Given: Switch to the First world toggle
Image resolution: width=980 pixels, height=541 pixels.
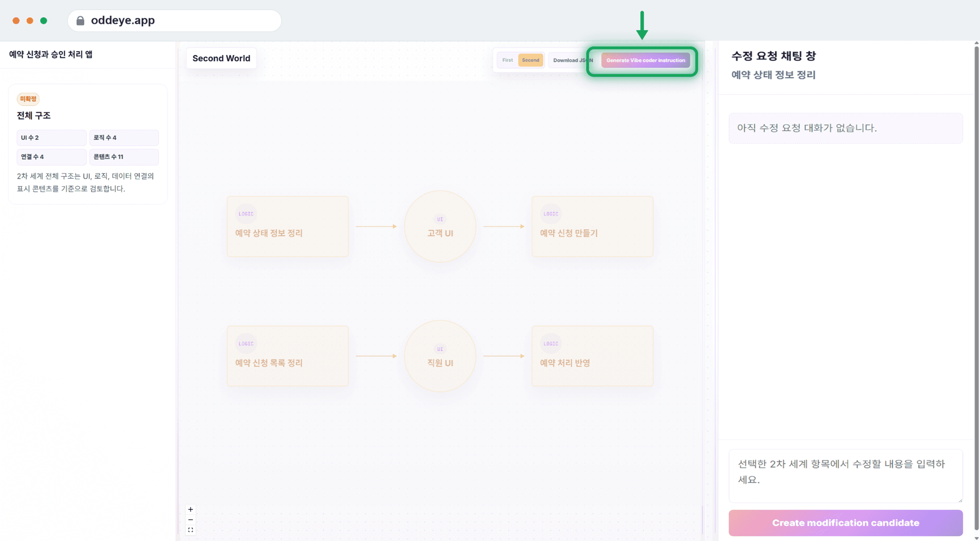Looking at the screenshot, I should (508, 60).
